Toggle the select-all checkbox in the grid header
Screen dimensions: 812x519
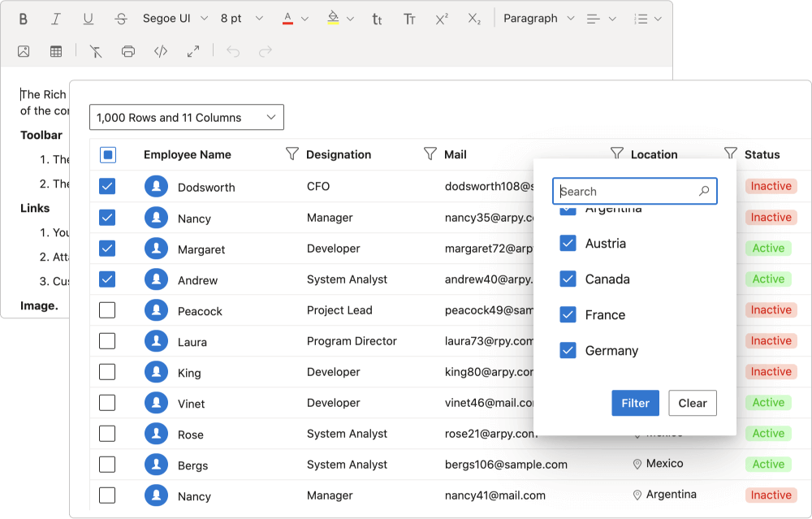click(106, 154)
